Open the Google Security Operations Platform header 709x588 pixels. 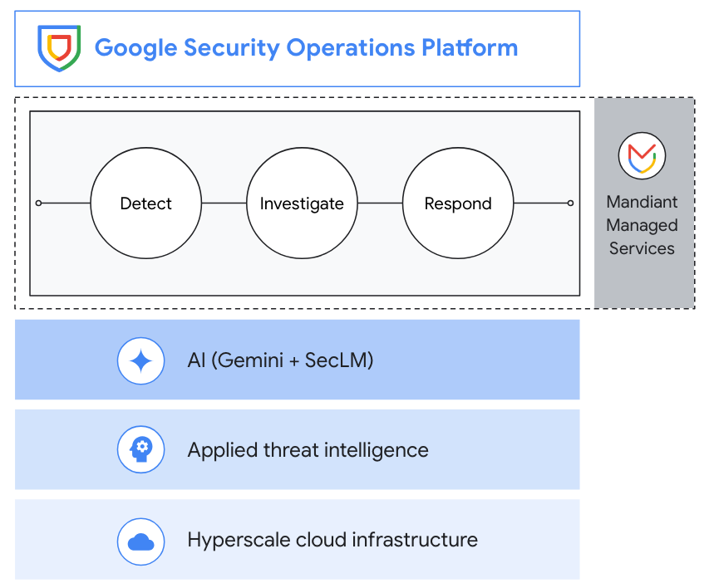pos(297,47)
